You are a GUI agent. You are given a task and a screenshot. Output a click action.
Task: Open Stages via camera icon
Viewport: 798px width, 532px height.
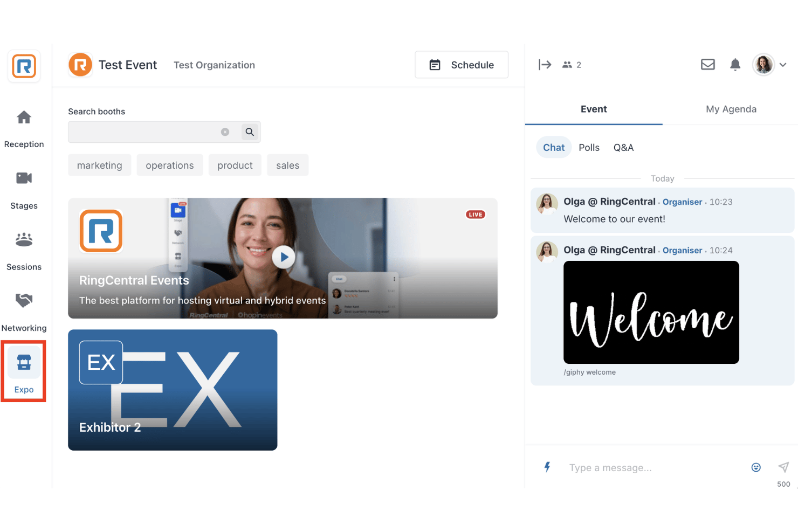pyautogui.click(x=24, y=178)
